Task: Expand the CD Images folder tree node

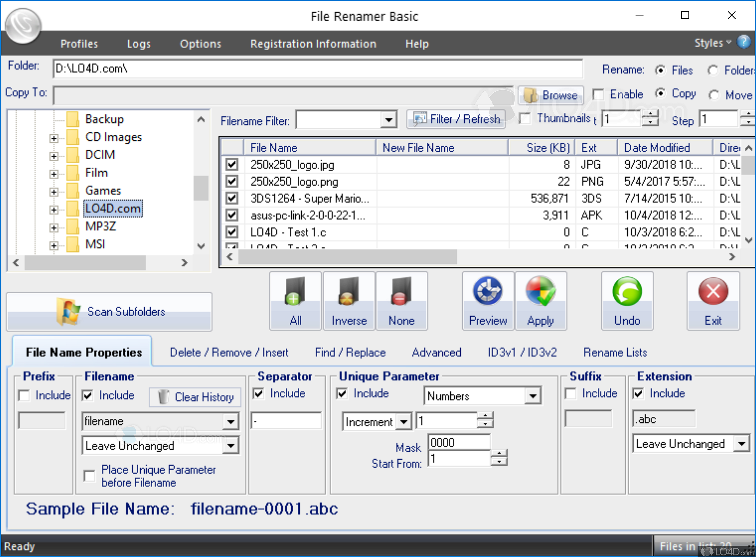Action: [x=54, y=138]
